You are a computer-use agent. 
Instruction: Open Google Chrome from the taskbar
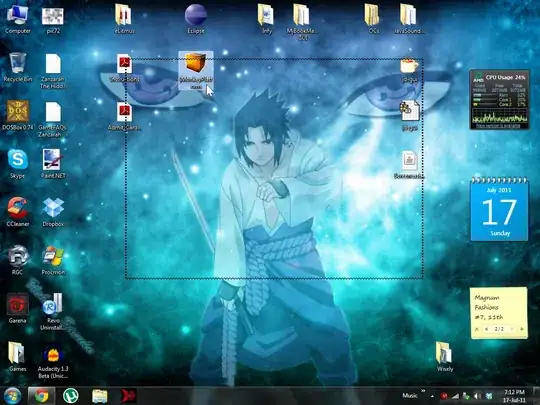coord(41,396)
